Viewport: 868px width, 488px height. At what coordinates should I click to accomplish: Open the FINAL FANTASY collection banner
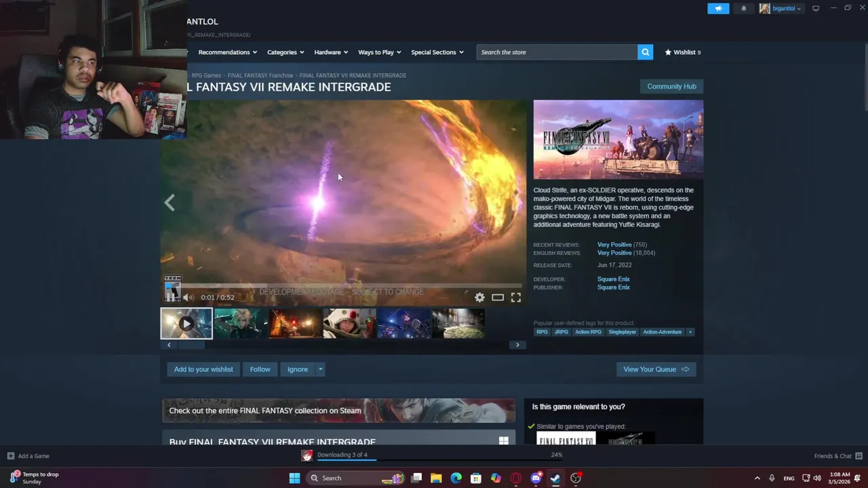[x=338, y=411]
